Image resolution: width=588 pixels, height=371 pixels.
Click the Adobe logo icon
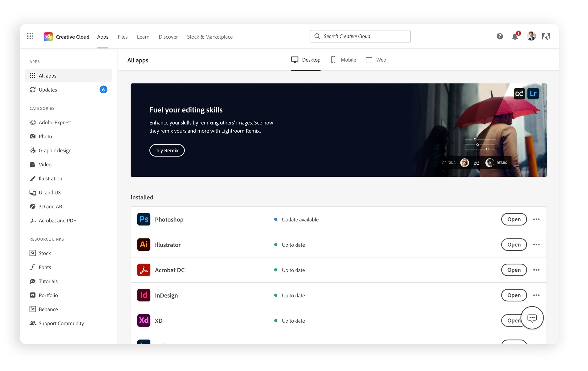[x=546, y=36]
